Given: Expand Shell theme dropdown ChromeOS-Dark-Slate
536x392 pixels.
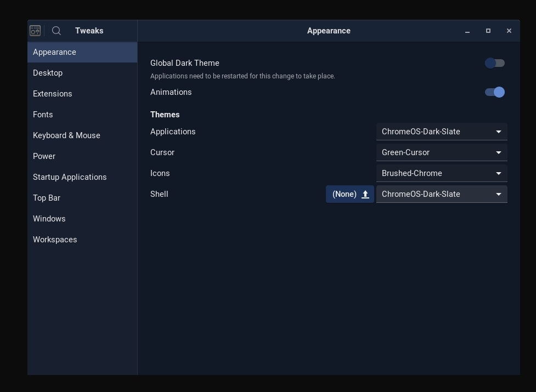Looking at the screenshot, I should click(442, 194).
